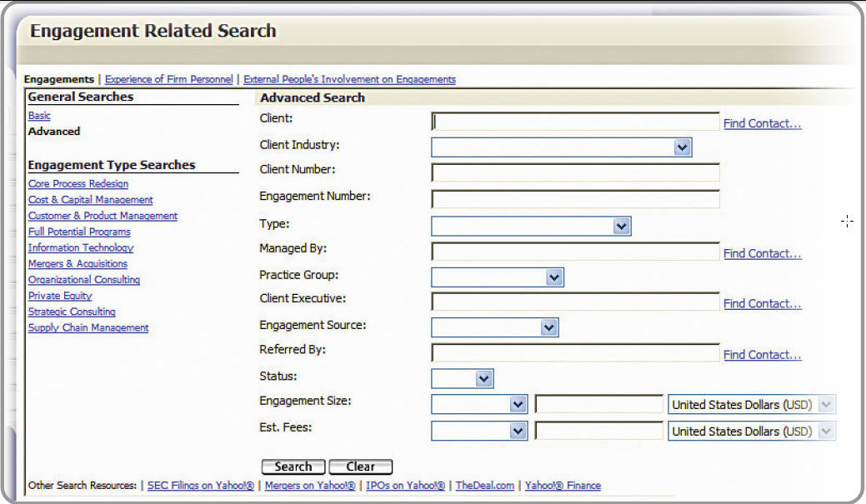
Task: Click the Clear button
Action: click(361, 467)
